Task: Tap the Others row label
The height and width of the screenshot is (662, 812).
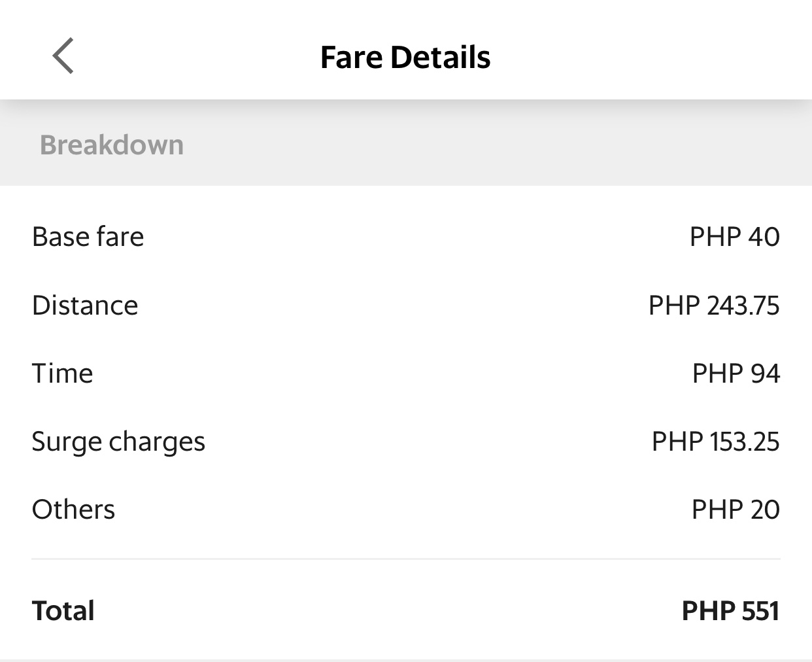Action: coord(73,510)
